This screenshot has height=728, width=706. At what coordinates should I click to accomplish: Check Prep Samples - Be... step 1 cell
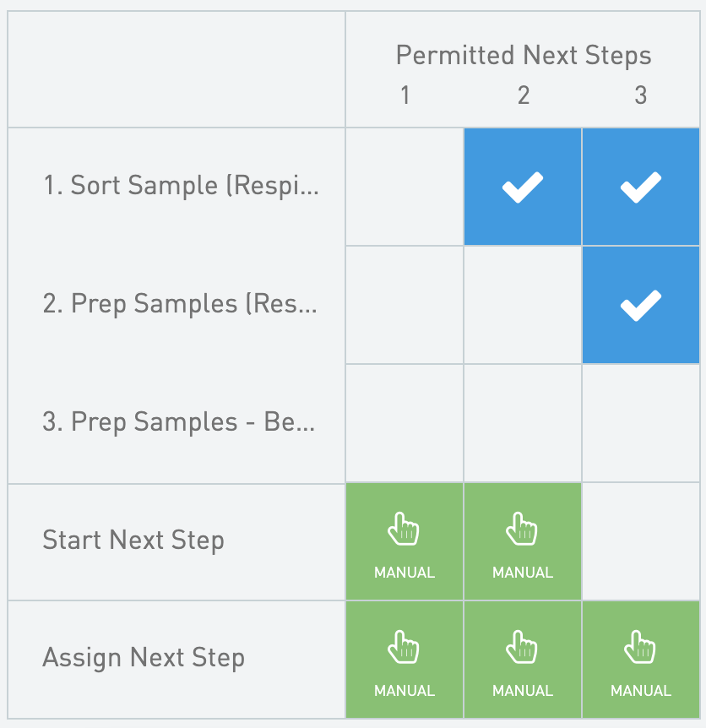pyautogui.click(x=405, y=423)
